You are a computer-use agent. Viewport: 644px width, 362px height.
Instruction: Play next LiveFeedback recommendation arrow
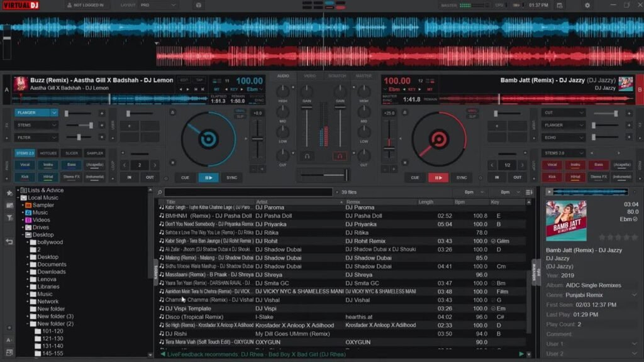pos(521,354)
